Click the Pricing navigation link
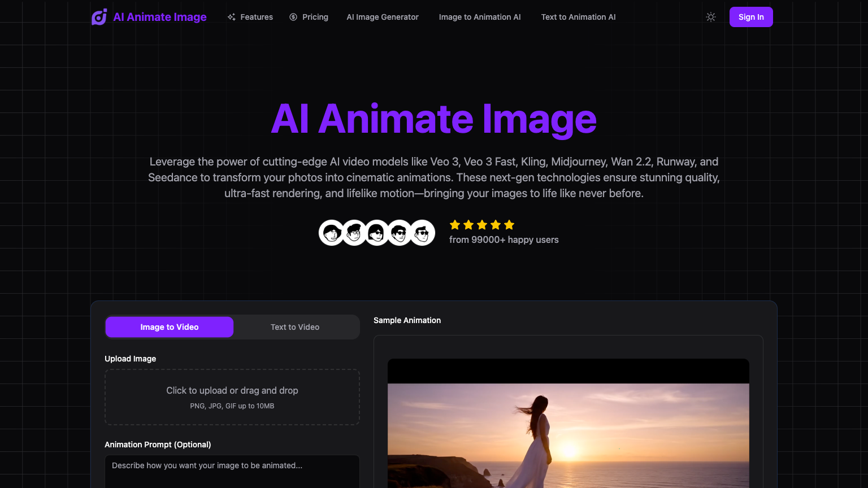The image size is (868, 488). (315, 17)
